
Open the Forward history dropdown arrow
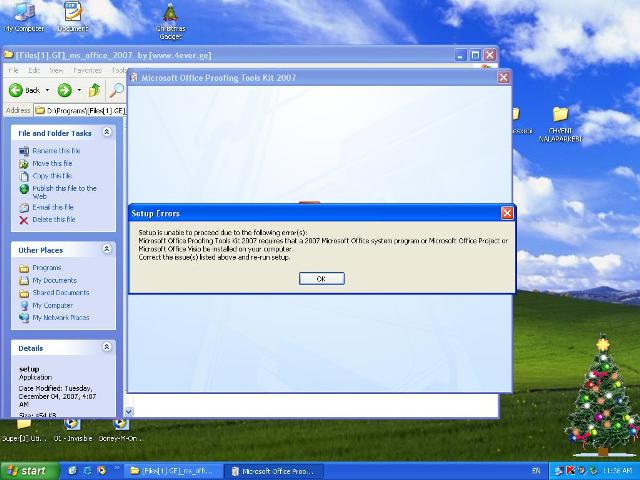tap(79, 90)
